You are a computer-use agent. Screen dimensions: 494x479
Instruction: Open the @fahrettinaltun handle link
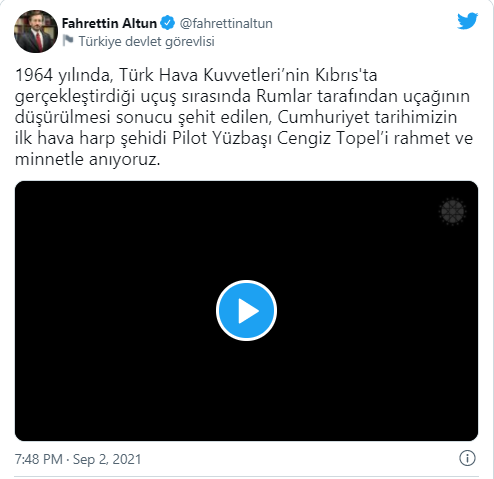coord(226,23)
